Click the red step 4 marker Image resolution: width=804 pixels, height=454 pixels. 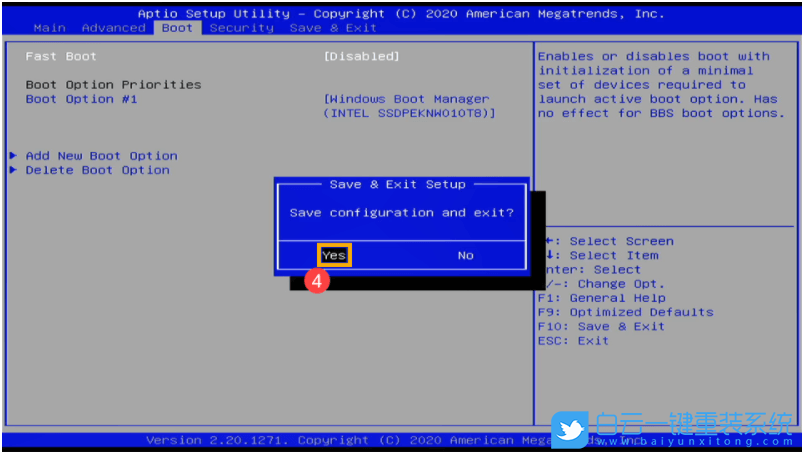tap(316, 281)
